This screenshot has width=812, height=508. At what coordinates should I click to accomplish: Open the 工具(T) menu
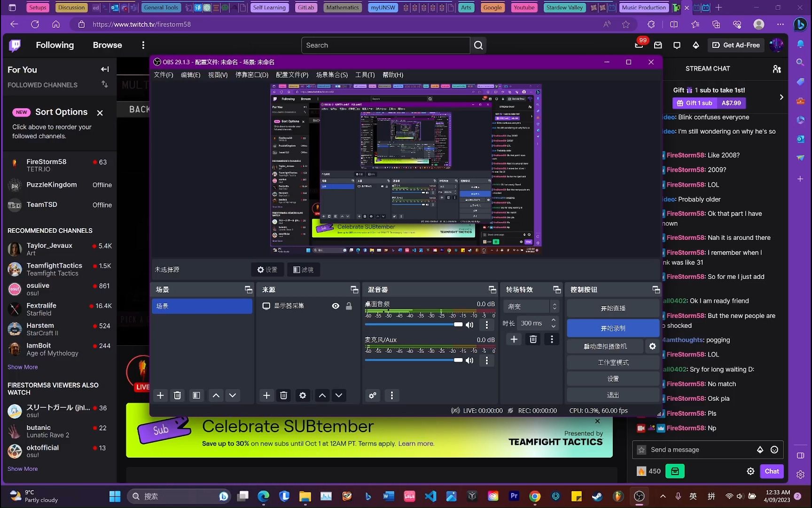365,75
